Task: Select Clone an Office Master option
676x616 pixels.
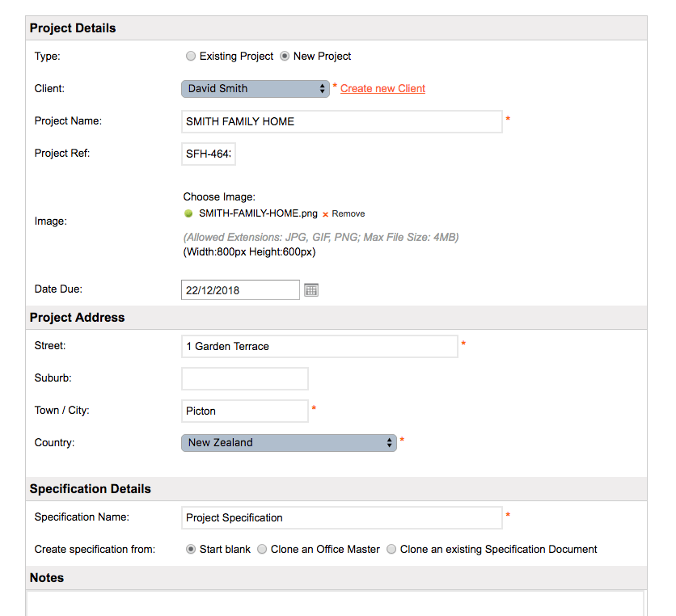Action: coord(262,549)
